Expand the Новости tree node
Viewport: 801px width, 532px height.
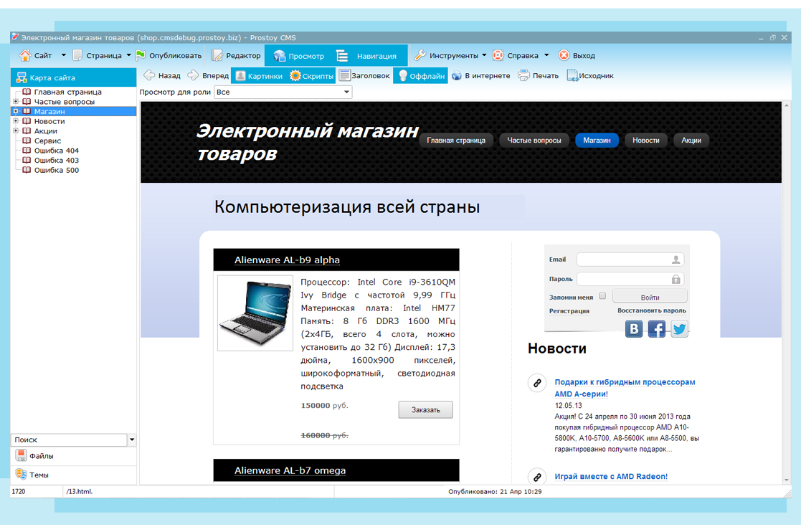coord(16,121)
